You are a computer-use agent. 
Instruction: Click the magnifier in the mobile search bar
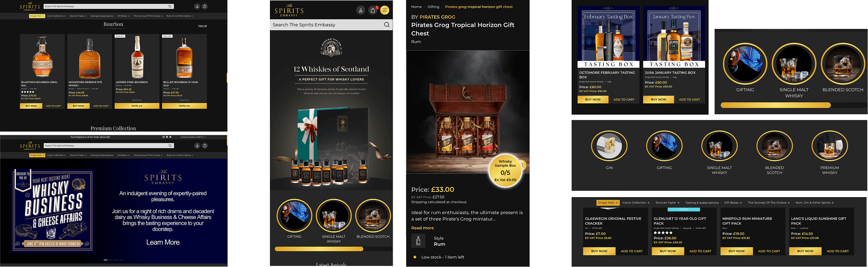tap(387, 25)
